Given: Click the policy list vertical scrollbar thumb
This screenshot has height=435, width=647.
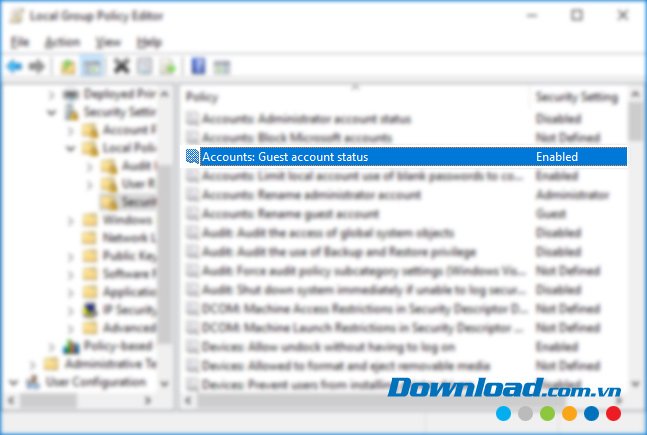Looking at the screenshot, I should tap(635, 121).
